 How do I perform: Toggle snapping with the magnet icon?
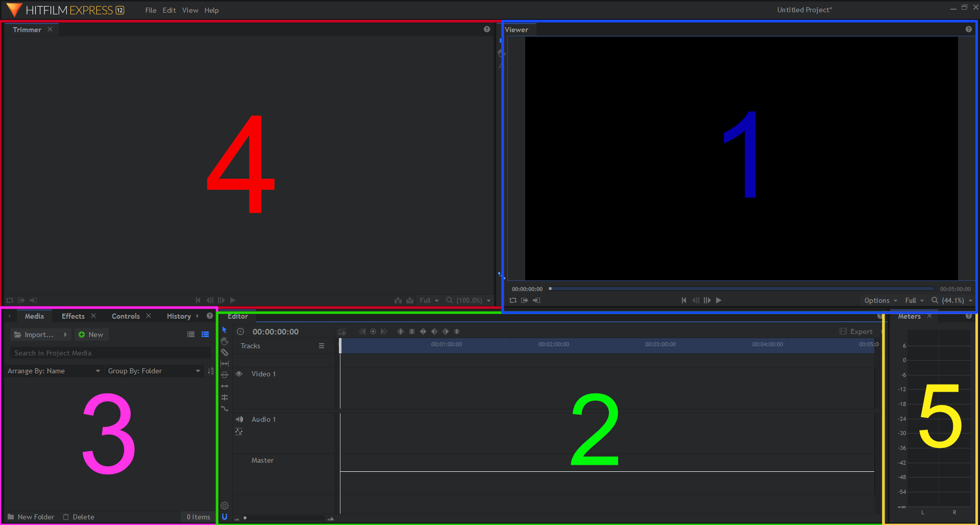click(225, 517)
